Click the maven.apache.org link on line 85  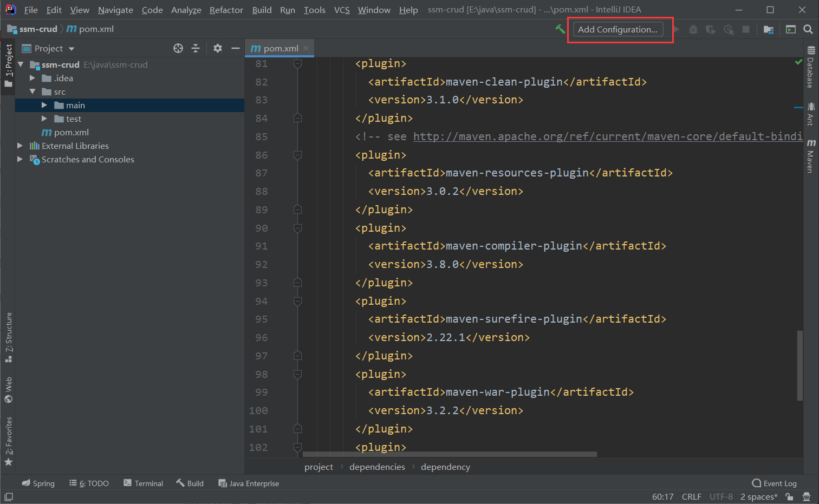[x=607, y=136]
